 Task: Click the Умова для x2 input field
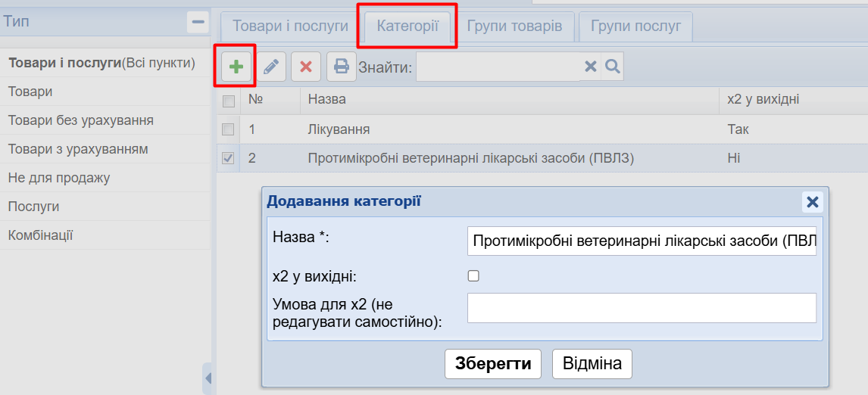point(642,308)
